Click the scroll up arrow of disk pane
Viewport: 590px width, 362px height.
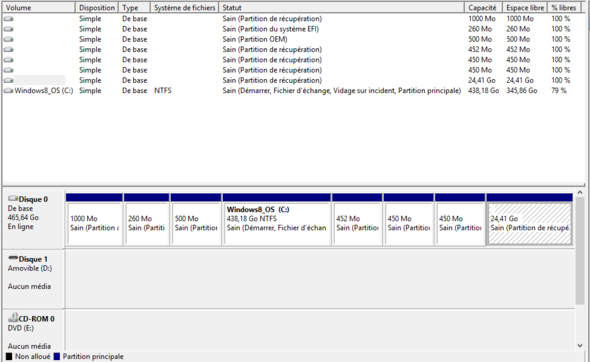click(x=580, y=192)
